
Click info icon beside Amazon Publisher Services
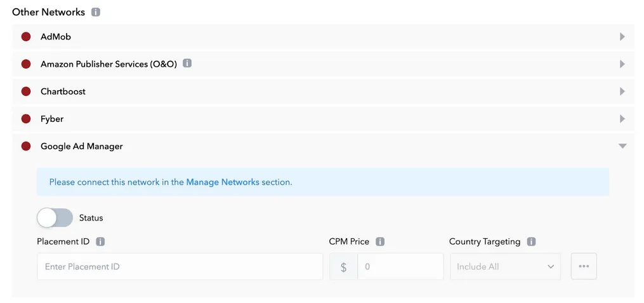coord(187,64)
